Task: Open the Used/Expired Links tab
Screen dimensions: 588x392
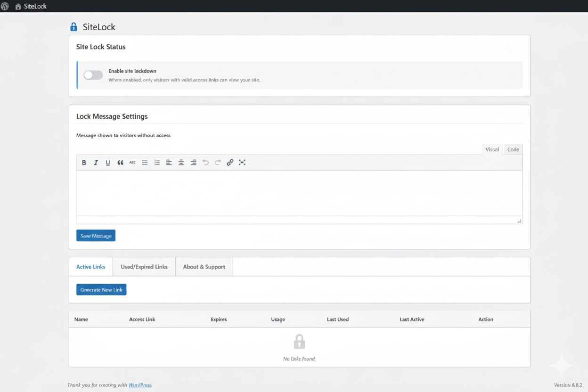Action: coord(144,267)
